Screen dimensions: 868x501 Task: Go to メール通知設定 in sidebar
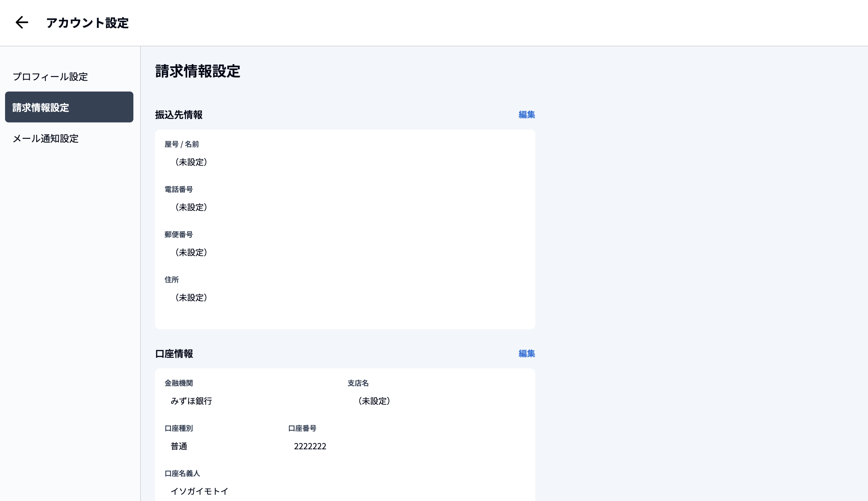pos(46,138)
